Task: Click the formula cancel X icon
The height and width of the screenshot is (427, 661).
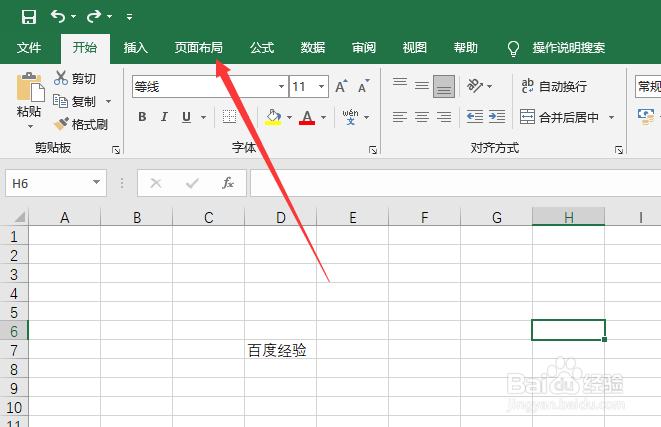Action: (x=156, y=183)
